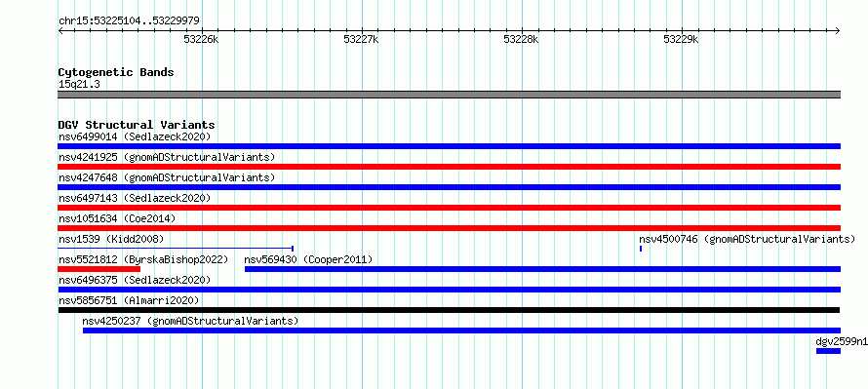The height and width of the screenshot is (389, 868).
Task: Open the nsv6497143 (Sedlazeck2020) label
Action: (135, 198)
